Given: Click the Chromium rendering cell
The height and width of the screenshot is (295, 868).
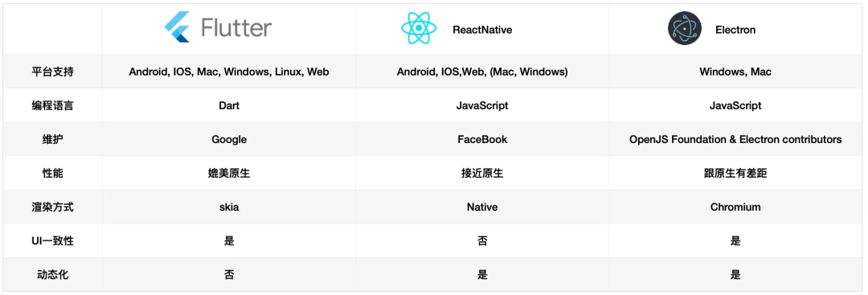Looking at the screenshot, I should 735,207.
